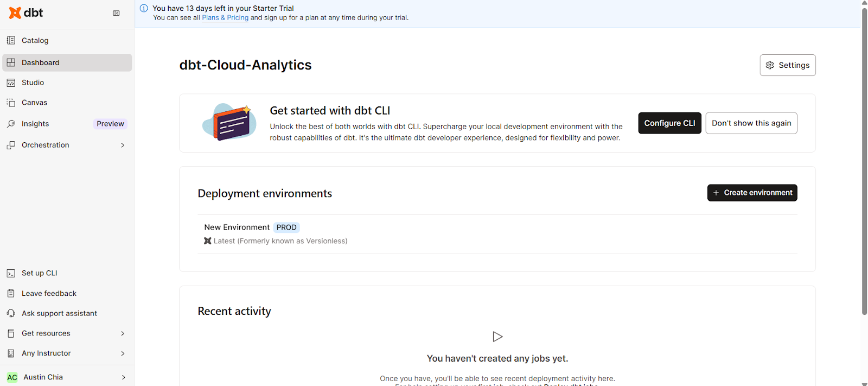Click the dbt logo in the top left

click(x=25, y=12)
